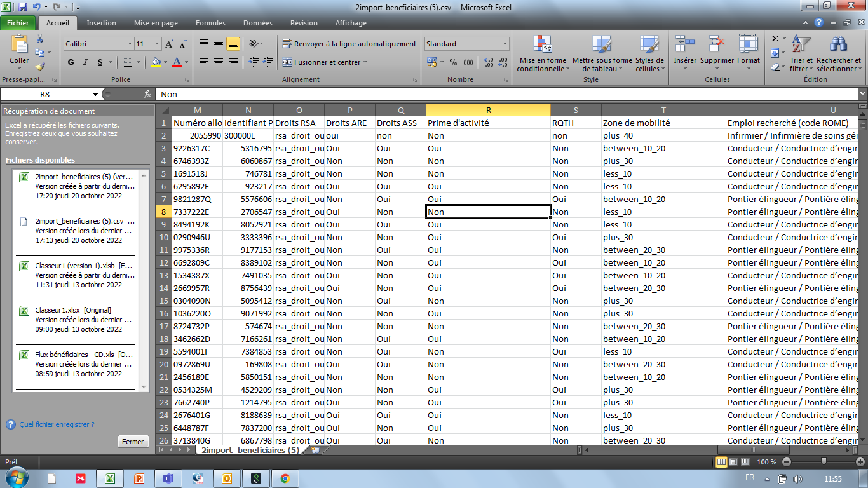Click Renvoyer à la ligne automatiquement
Screen dimensions: 868x488
349,44
